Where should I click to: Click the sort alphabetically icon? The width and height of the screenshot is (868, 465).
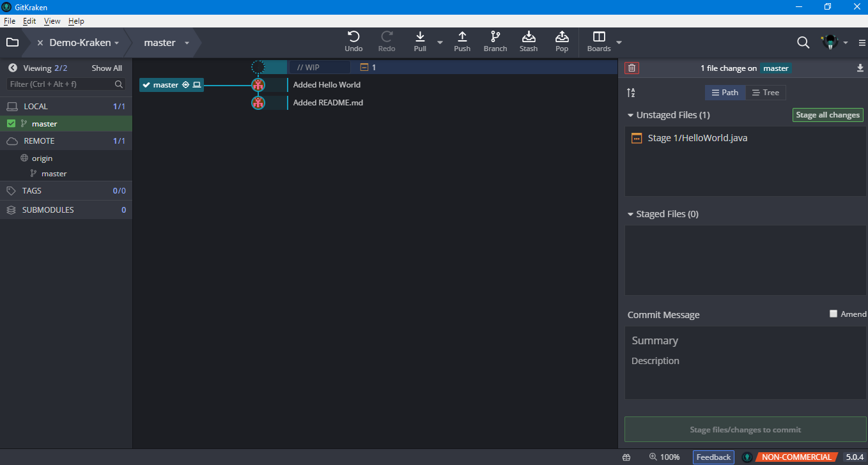[x=631, y=93]
